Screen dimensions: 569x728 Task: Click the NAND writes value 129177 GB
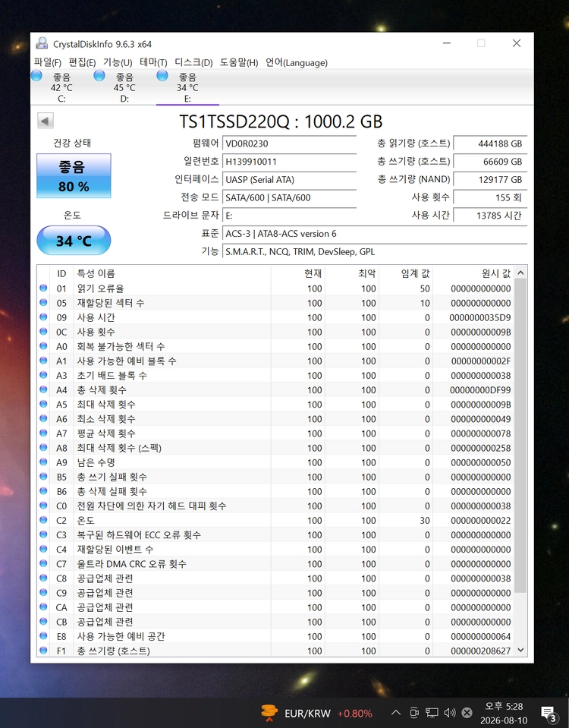click(x=490, y=180)
